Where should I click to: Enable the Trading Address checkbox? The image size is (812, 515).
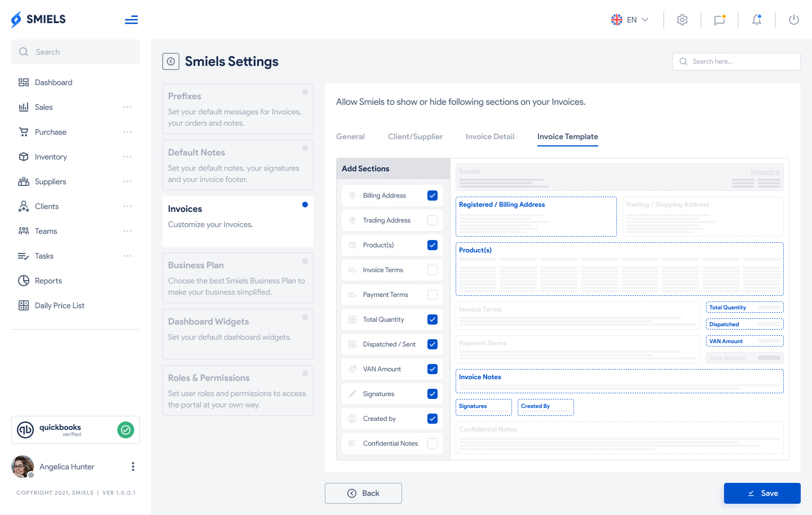pyautogui.click(x=433, y=220)
